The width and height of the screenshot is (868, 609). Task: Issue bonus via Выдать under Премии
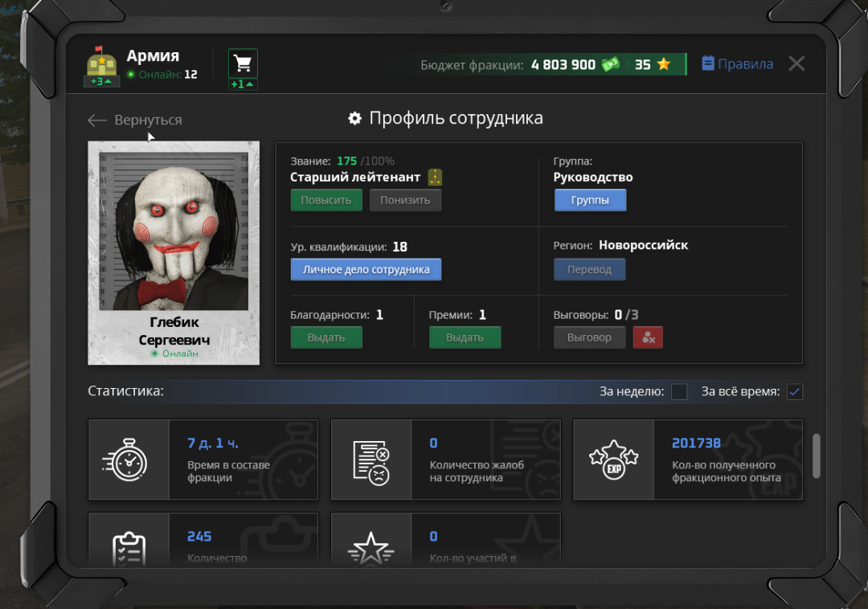point(465,337)
